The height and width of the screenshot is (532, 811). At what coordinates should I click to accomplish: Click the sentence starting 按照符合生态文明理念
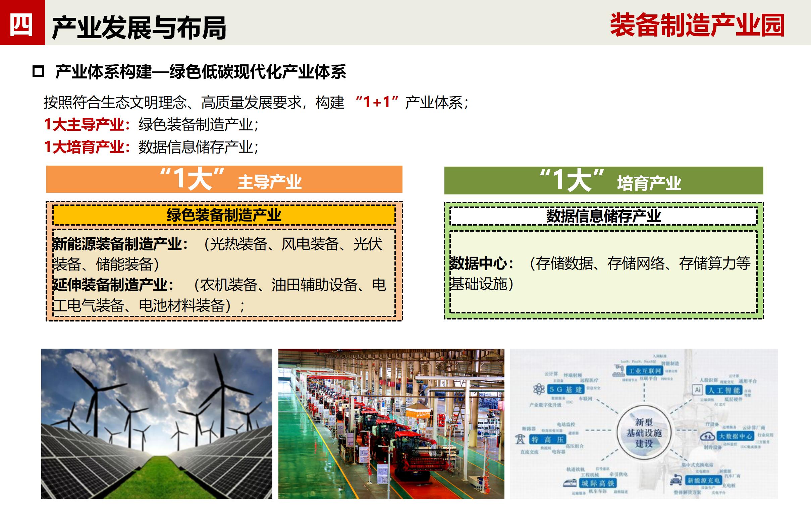click(x=256, y=102)
